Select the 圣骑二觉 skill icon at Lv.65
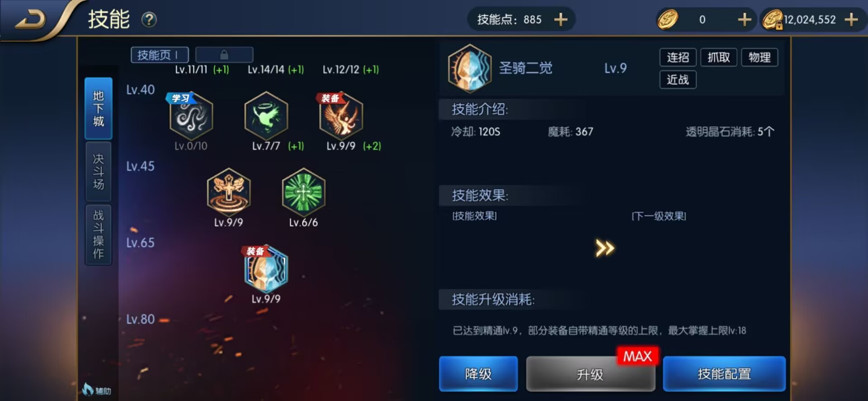Screen dimensions: 868x401 (266, 269)
